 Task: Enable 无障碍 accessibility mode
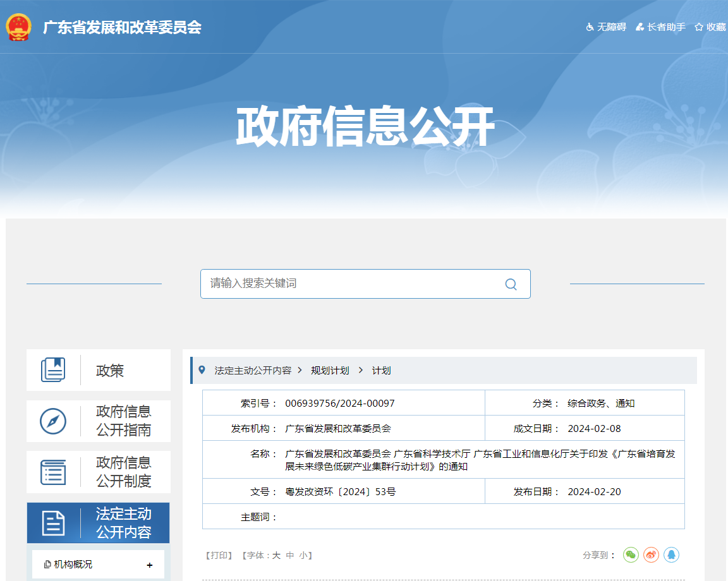point(606,27)
